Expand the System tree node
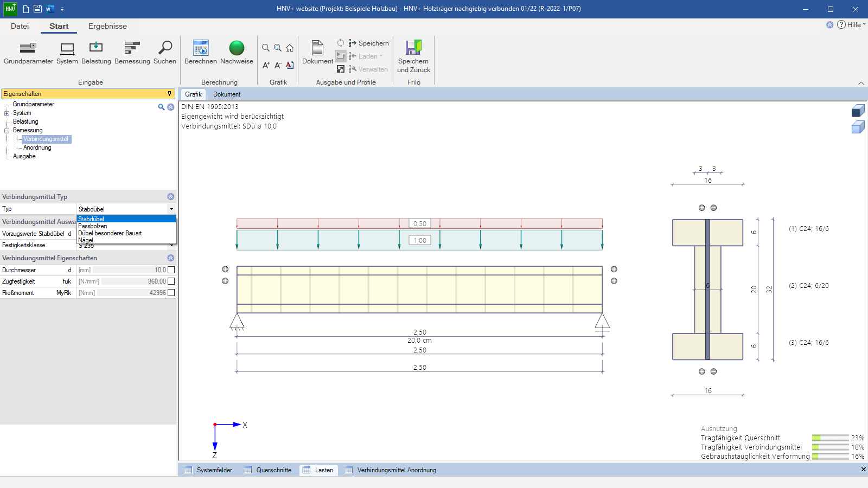 7,113
